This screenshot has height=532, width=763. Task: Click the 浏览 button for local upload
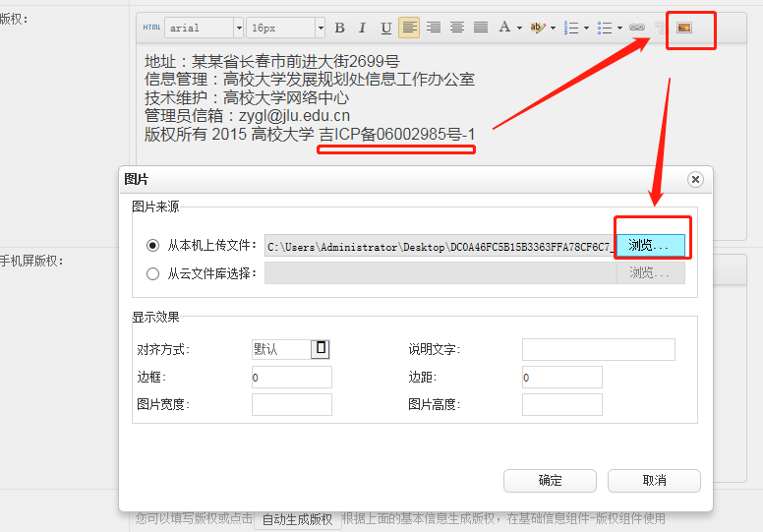650,245
